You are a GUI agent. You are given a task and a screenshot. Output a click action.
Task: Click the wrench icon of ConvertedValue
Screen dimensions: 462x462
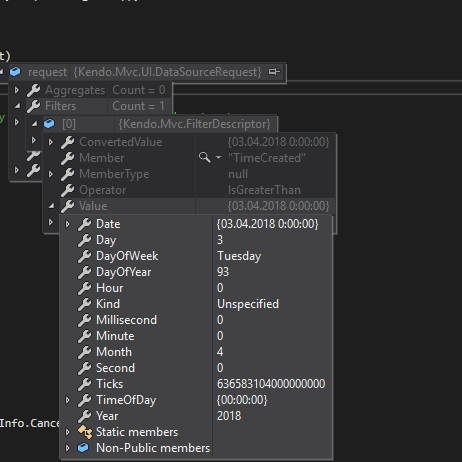point(68,142)
